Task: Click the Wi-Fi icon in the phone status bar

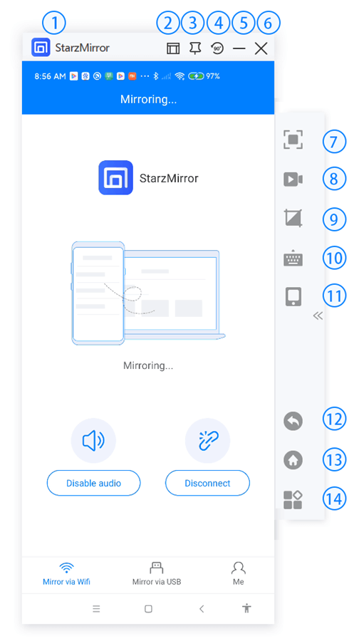Action: (180, 76)
